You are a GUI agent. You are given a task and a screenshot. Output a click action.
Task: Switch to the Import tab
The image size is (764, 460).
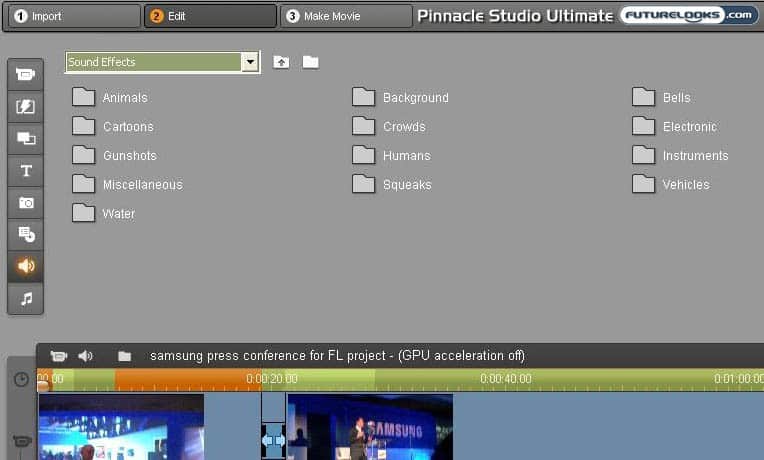(70, 16)
